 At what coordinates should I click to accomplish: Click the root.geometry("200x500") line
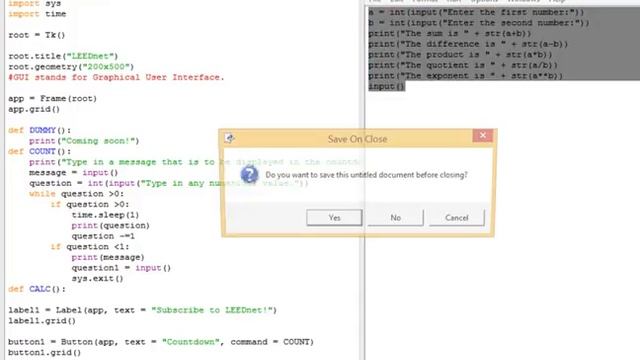[71, 67]
